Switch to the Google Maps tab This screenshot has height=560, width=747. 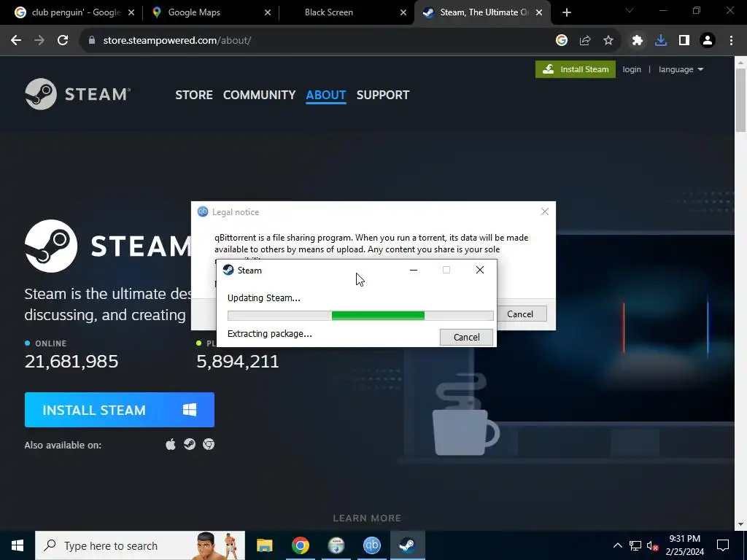(x=211, y=12)
